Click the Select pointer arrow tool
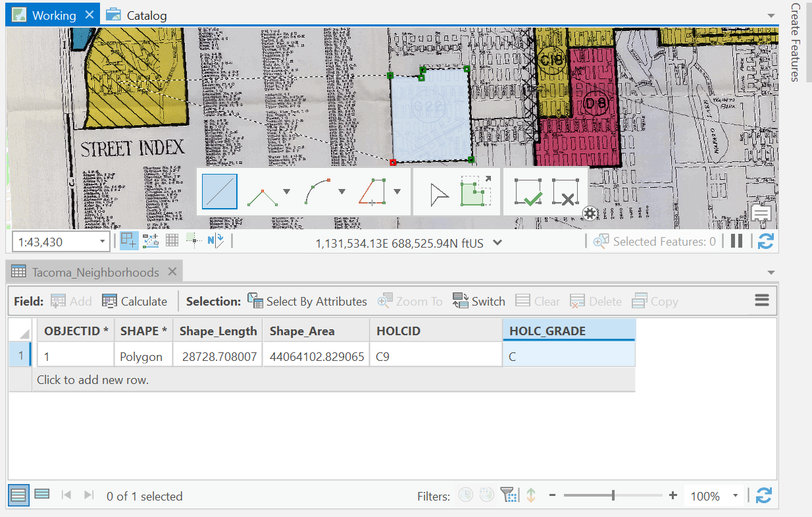Image resolution: width=812 pixels, height=517 pixels. (439, 194)
